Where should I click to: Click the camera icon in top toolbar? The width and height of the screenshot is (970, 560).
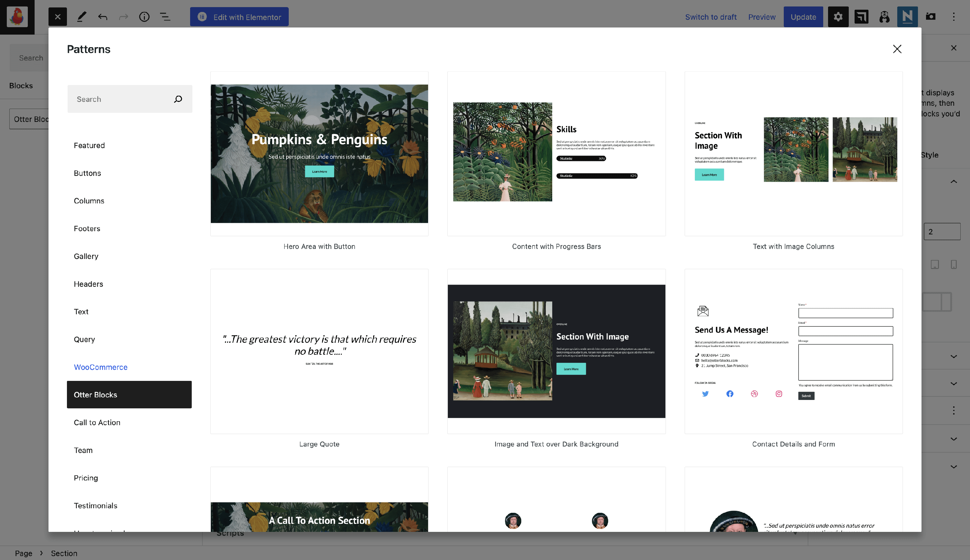coord(930,16)
